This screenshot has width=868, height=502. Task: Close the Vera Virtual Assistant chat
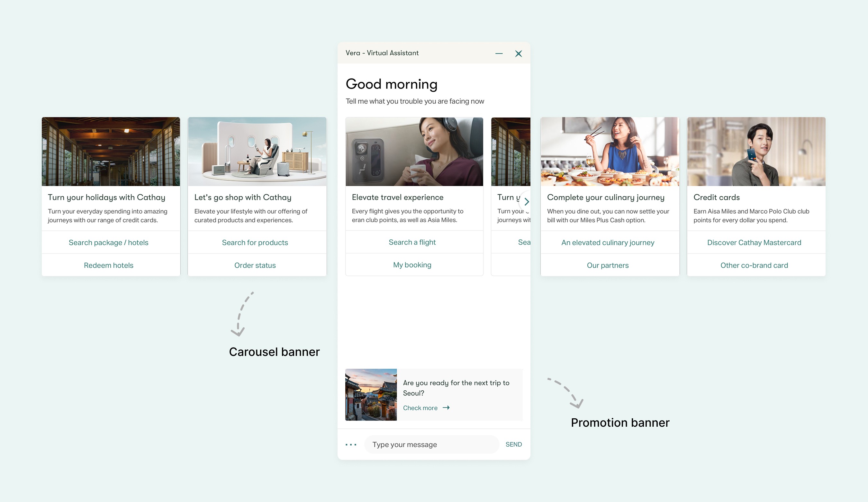click(x=518, y=53)
